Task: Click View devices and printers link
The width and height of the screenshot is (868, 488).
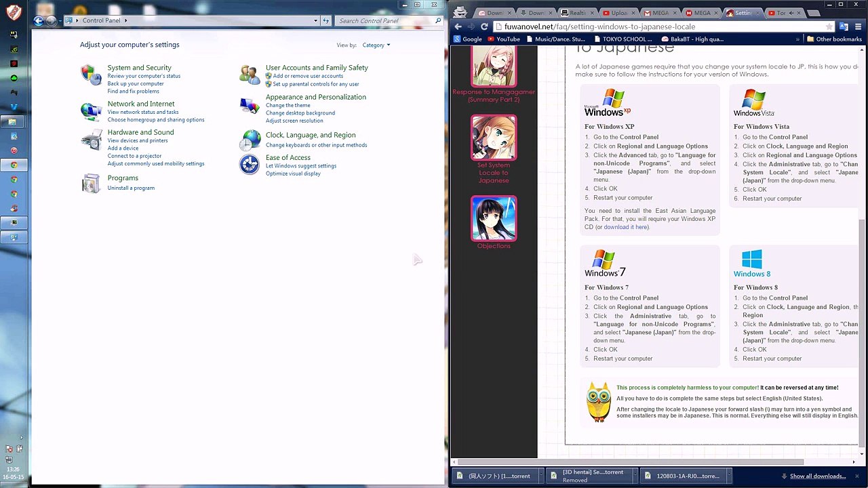Action: [138, 140]
